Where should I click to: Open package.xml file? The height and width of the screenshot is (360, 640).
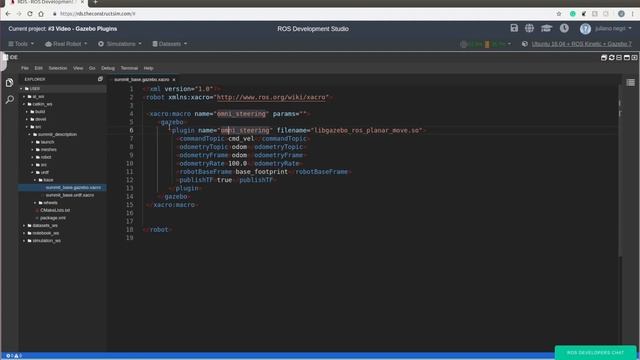(x=53, y=218)
